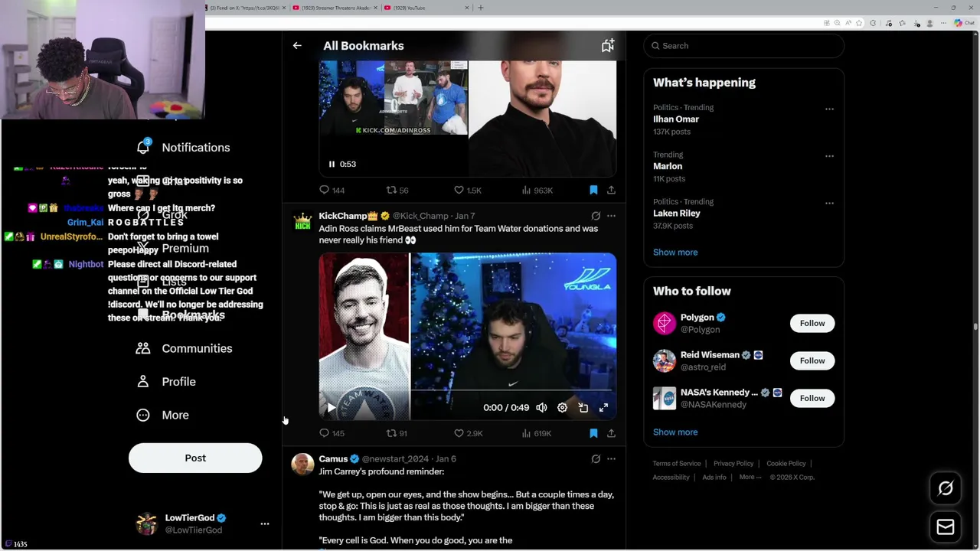Pause the video playing at 0:53
The height and width of the screenshot is (551, 980).
tap(332, 164)
